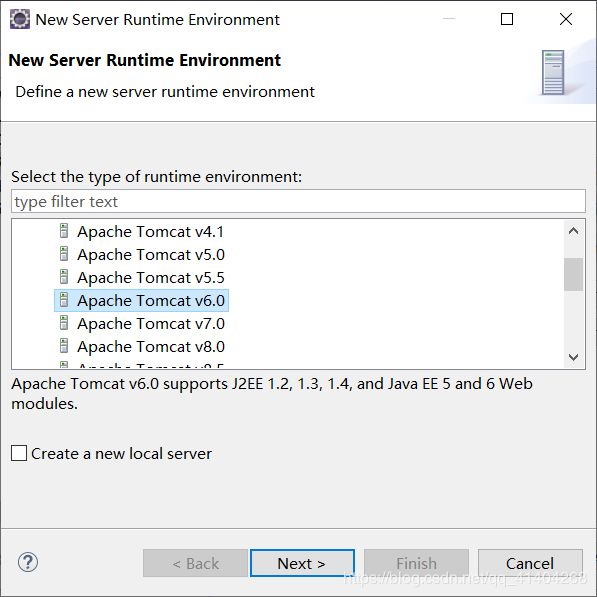
Task: Choose Apache Tomcat v5.5 from list
Action: (x=151, y=278)
